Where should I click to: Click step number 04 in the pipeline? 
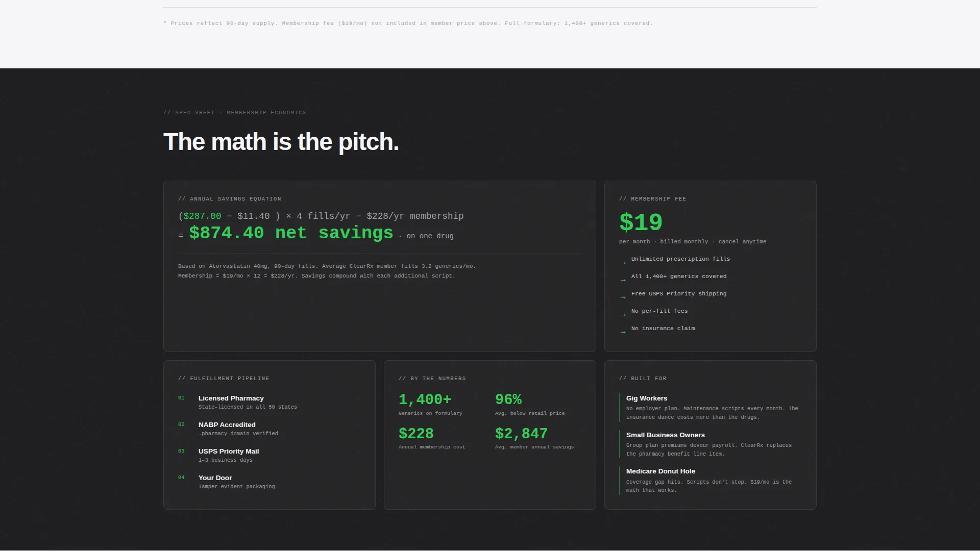click(x=181, y=478)
